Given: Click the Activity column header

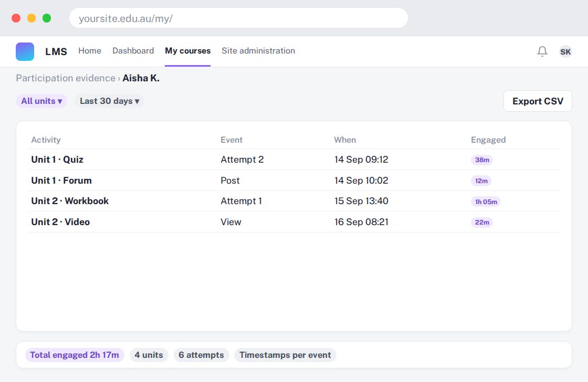Looking at the screenshot, I should point(46,140).
